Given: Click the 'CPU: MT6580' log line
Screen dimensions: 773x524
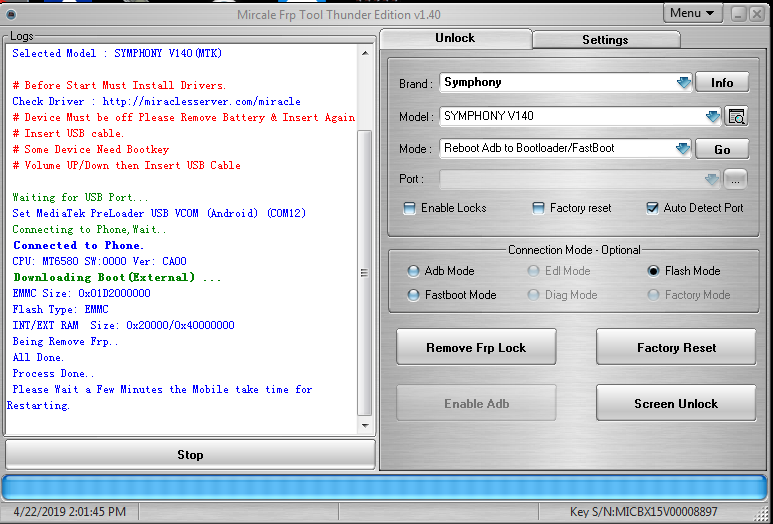Looking at the screenshot, I should 99,261.
